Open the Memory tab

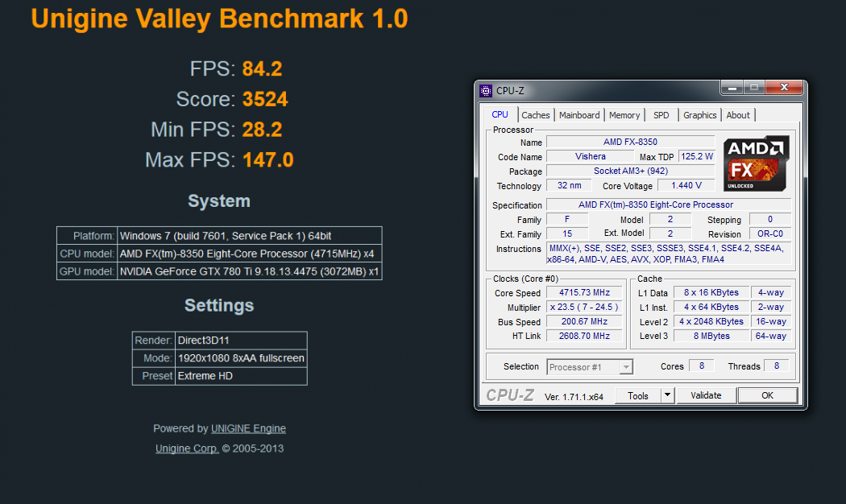coord(624,115)
